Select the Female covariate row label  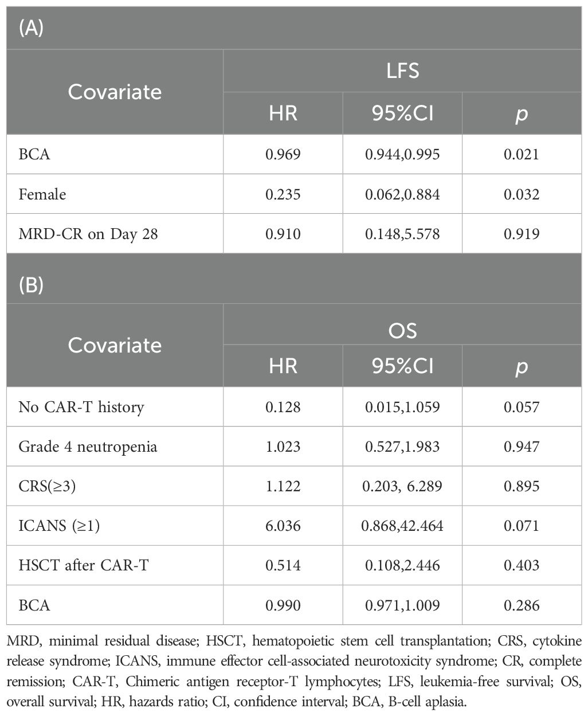click(x=42, y=194)
